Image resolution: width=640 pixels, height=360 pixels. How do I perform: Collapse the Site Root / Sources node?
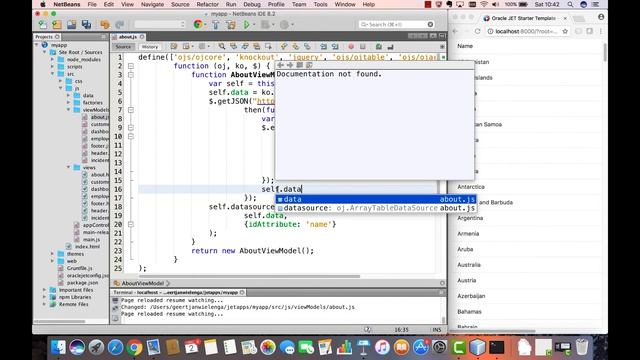point(44,52)
